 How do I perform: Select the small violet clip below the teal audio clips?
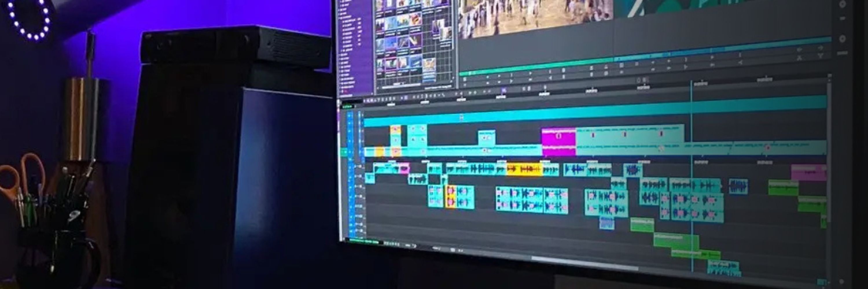coord(606,223)
